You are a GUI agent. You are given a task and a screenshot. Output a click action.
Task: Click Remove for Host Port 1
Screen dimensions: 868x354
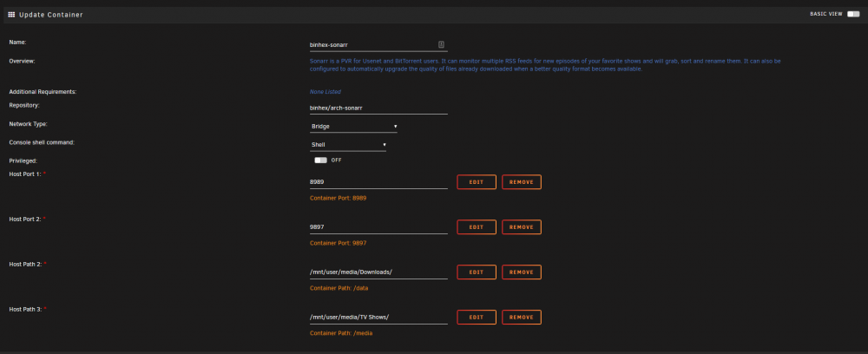[522, 182]
